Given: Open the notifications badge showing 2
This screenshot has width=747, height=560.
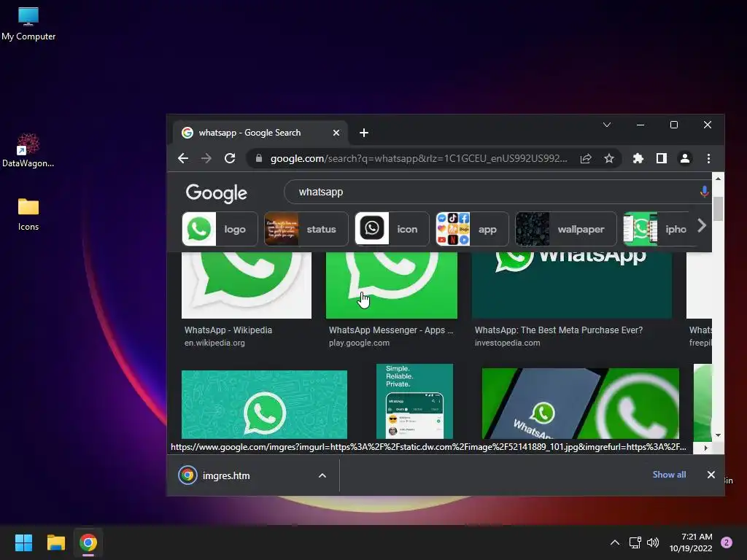Looking at the screenshot, I should click(727, 542).
